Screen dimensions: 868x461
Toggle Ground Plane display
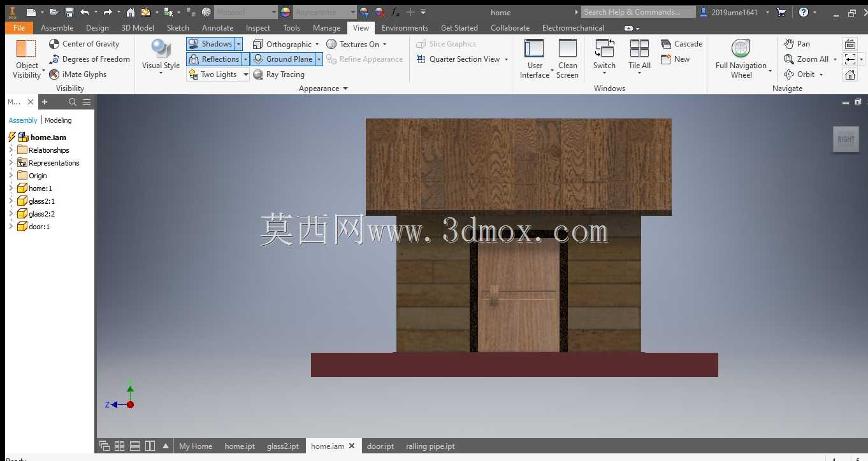click(x=282, y=59)
